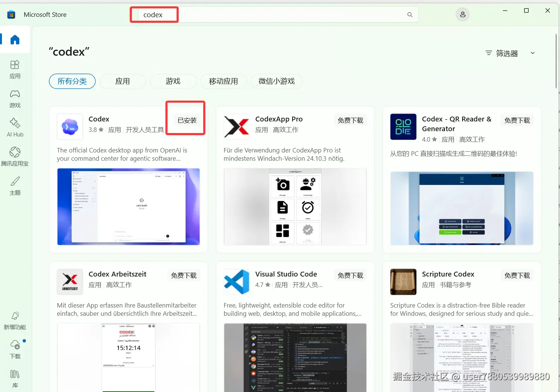Open 新增功能 in the sidebar
The width and height of the screenshot is (560, 392).
15,321
